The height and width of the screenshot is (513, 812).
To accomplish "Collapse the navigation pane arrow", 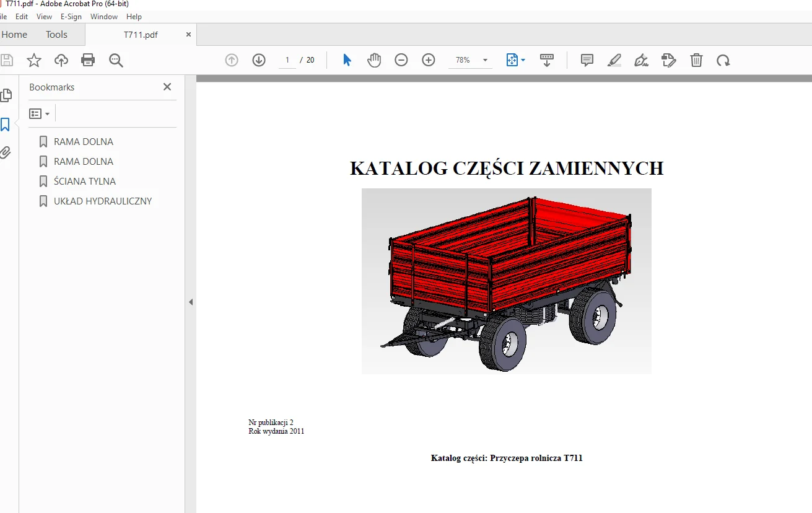I will coord(191,302).
